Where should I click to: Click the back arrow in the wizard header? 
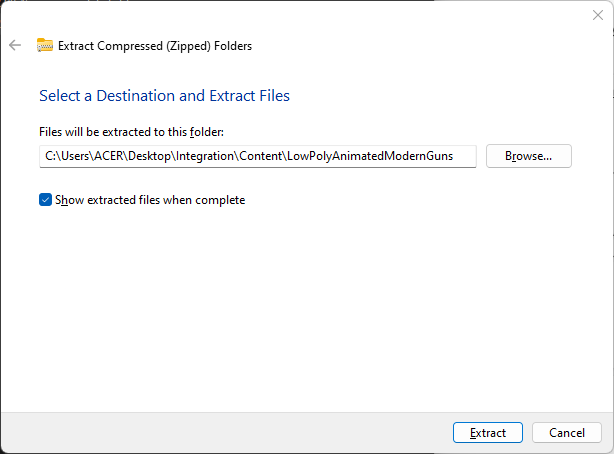click(14, 45)
